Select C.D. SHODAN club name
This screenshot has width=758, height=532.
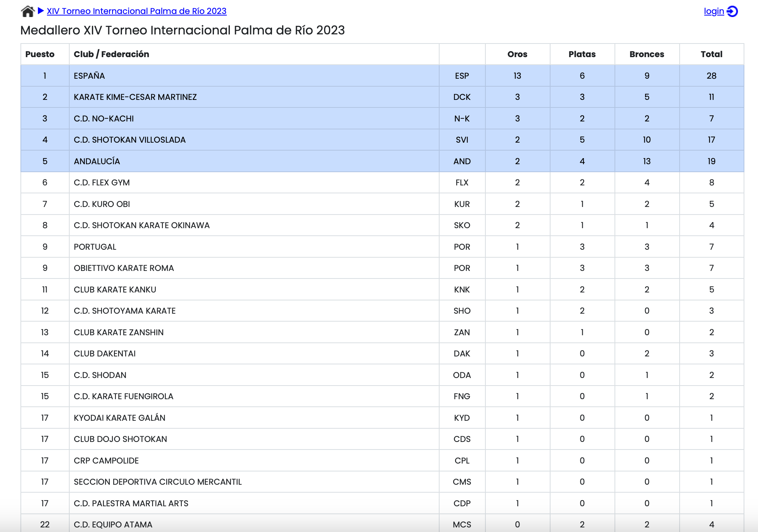click(100, 375)
